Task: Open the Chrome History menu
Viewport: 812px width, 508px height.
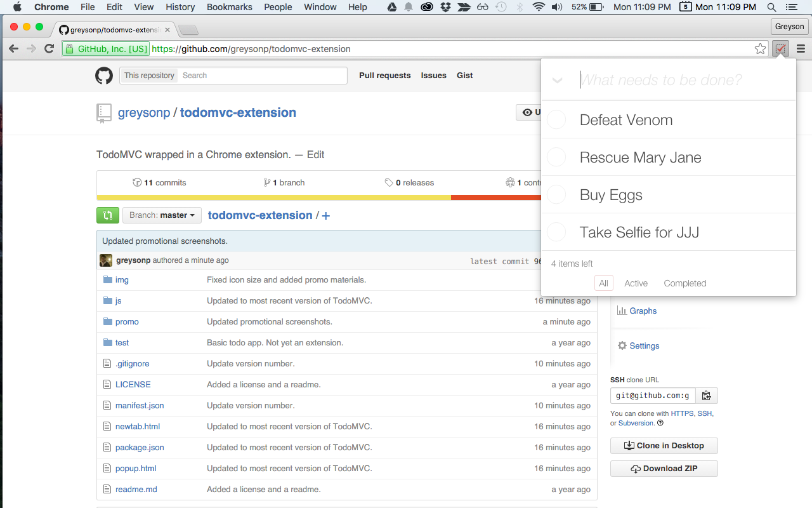Action: (x=180, y=7)
